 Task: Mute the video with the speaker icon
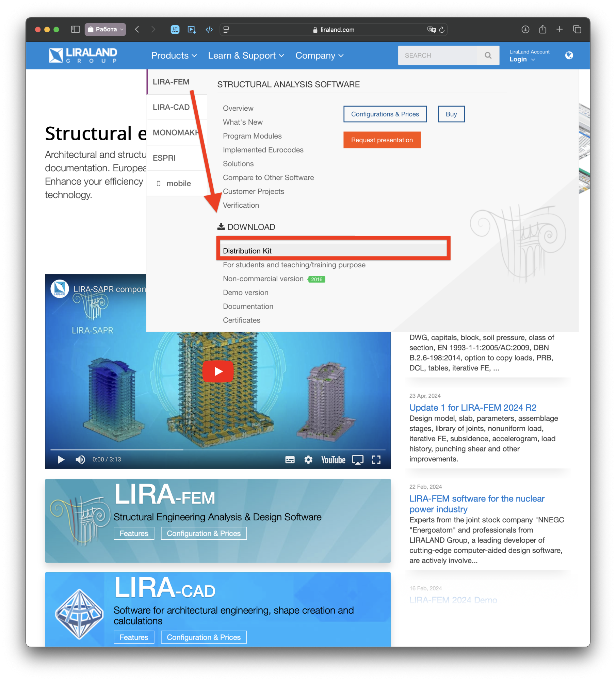80,460
